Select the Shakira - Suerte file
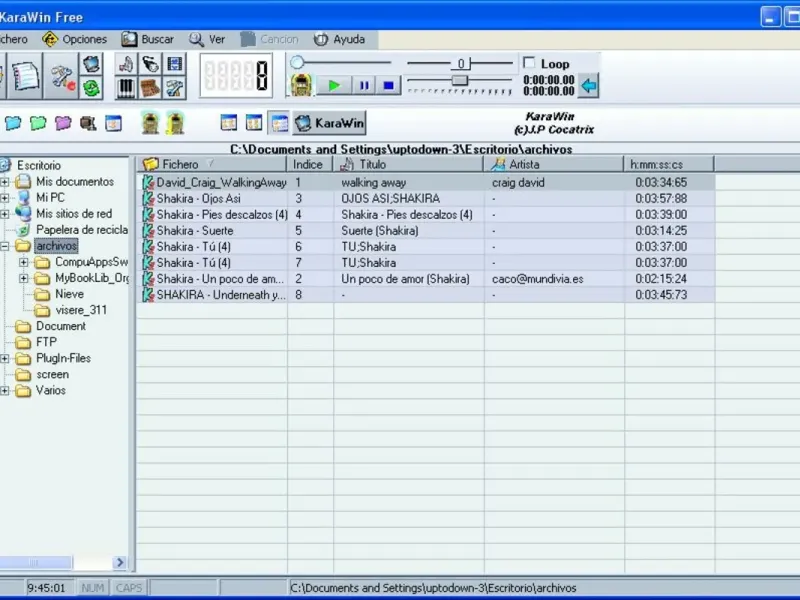800x600 pixels. coord(195,231)
